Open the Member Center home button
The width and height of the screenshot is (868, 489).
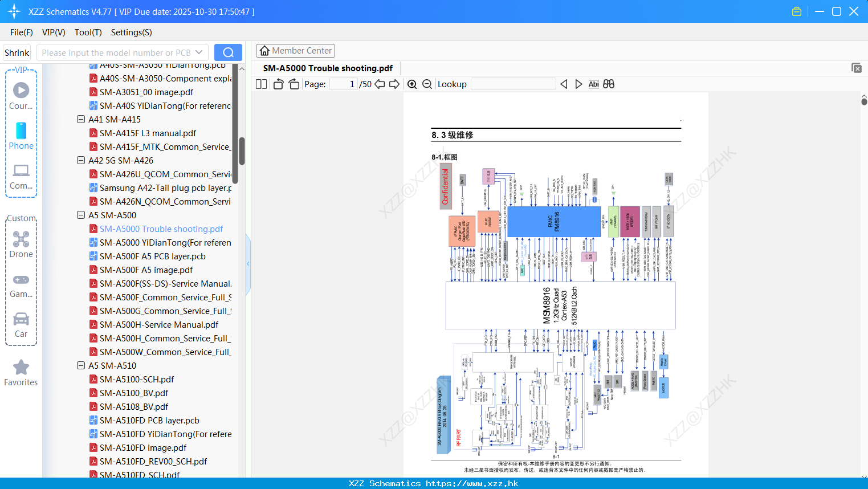tap(295, 51)
